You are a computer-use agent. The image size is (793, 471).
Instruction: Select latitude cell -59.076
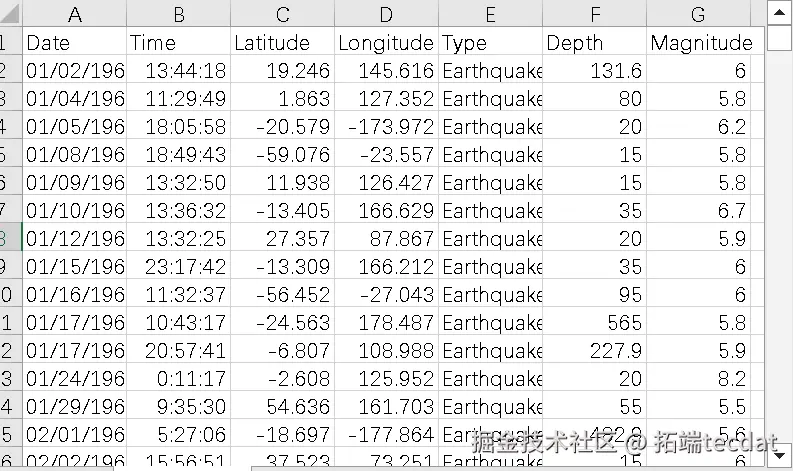(x=283, y=153)
